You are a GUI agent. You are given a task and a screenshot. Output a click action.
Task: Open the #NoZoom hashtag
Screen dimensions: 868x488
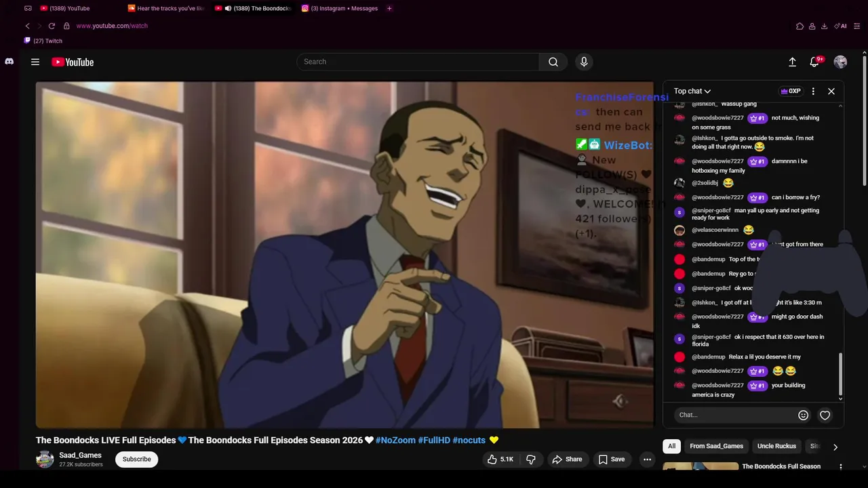(395, 440)
